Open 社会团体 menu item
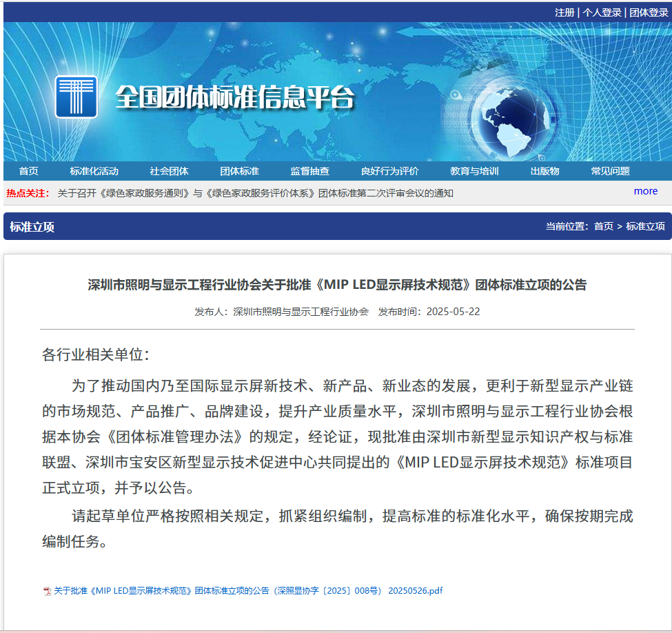The height and width of the screenshot is (633, 672). 170,171
